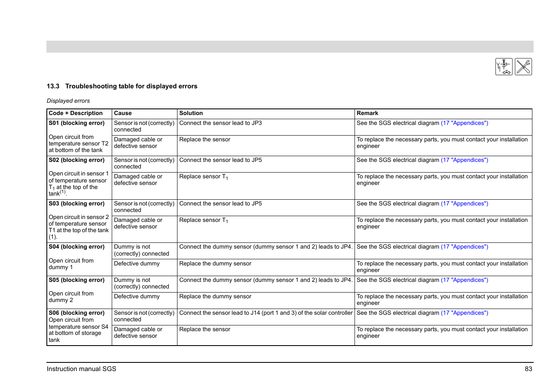This screenshot has width=555, height=392.
Task: Click the S04 'Connect the dummy sensor' solution
Action: pos(266,247)
